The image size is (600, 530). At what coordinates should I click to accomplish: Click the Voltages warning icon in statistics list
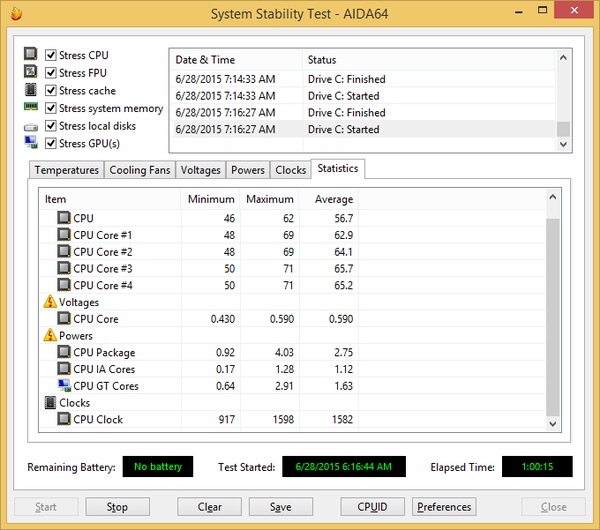point(50,302)
